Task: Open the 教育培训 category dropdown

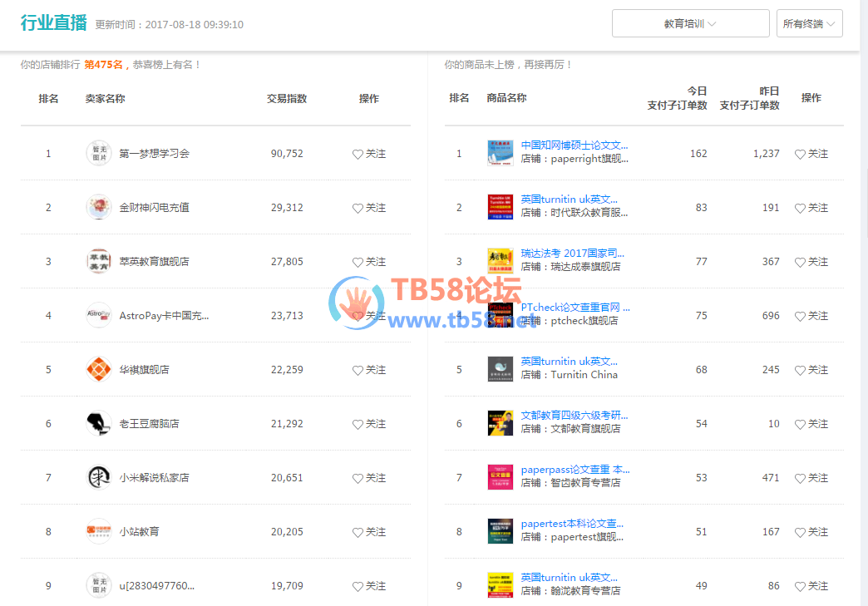Action: tap(690, 23)
